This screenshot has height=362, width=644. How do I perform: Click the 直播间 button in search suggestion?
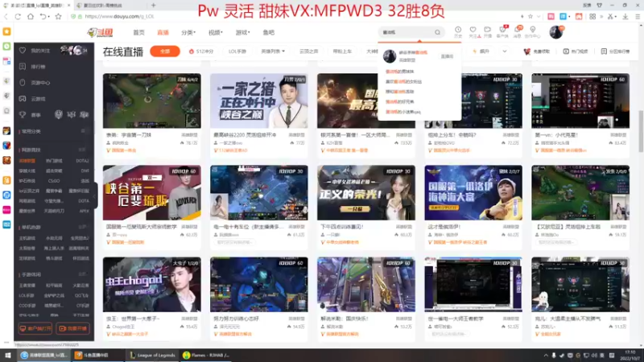coord(447,56)
